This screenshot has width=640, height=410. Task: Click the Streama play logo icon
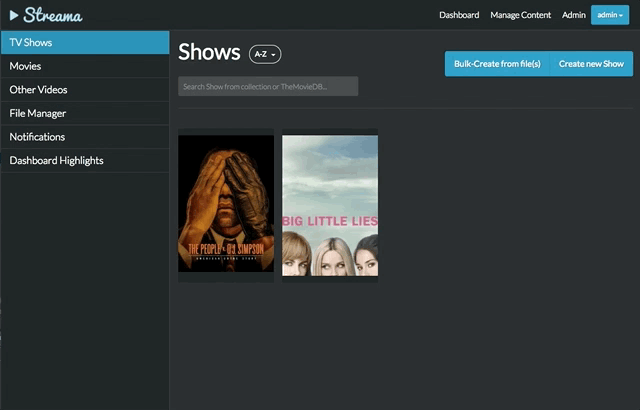pos(14,15)
